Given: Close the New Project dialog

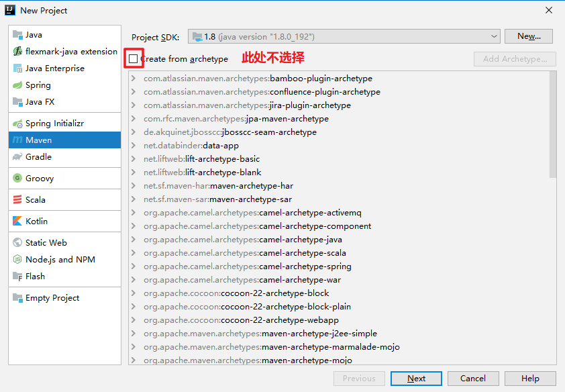Looking at the screenshot, I should (x=549, y=10).
